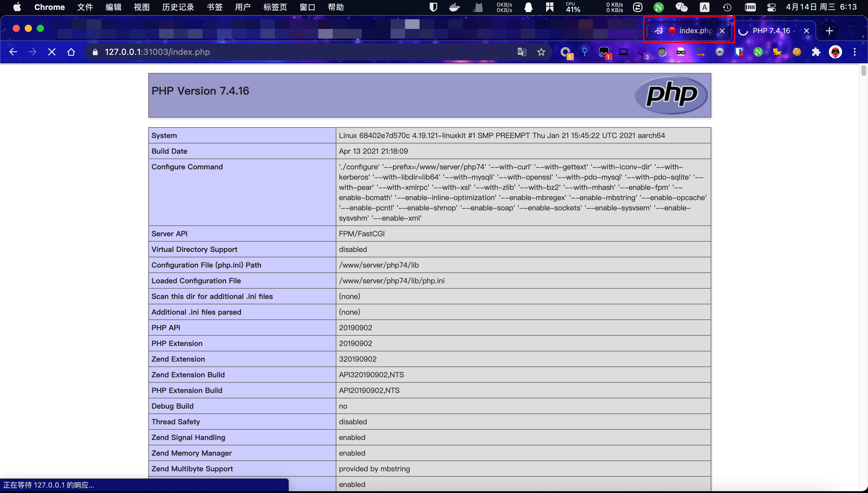Click the site information lock icon
This screenshot has height=493, width=868.
pyautogui.click(x=95, y=52)
